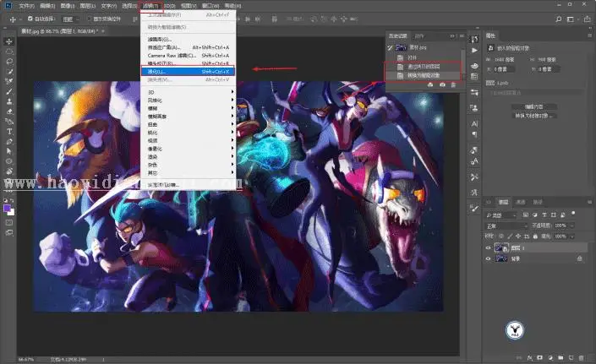
Task: Toggle type layer filter in Layers panel
Action: click(544, 215)
